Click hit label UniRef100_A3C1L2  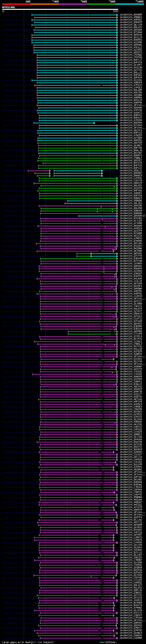131,47
